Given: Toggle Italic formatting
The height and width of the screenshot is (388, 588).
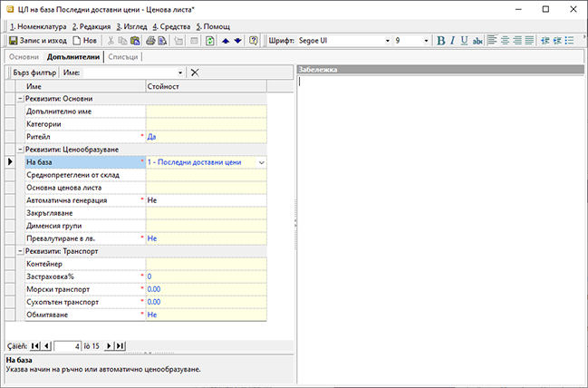Looking at the screenshot, I should click(453, 41).
